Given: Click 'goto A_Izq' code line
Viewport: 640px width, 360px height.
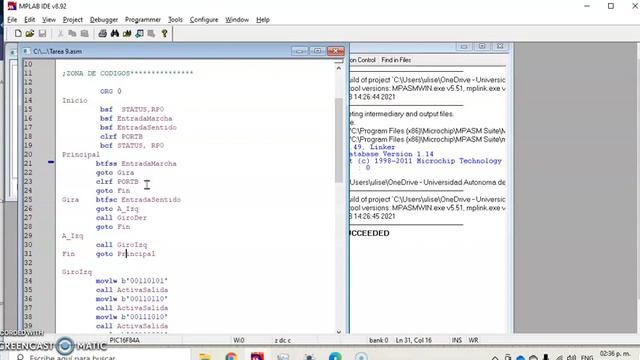Looking at the screenshot, I should (x=117, y=209).
